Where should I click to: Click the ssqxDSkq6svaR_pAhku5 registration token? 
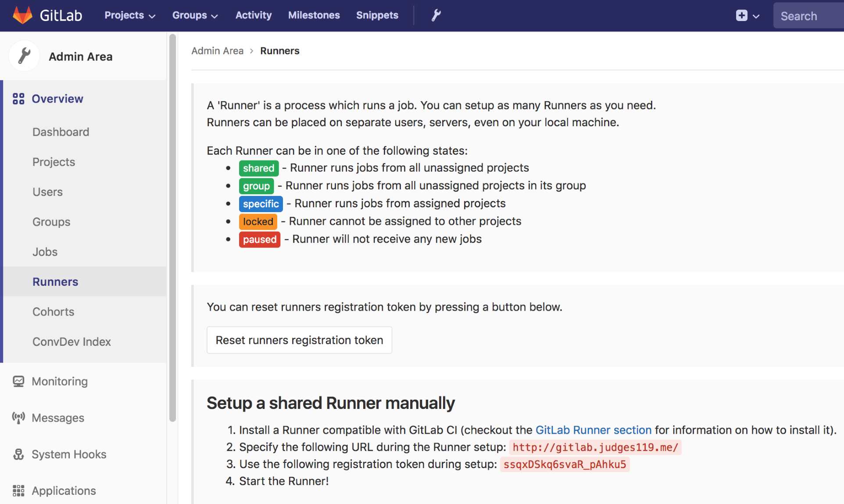565,465
